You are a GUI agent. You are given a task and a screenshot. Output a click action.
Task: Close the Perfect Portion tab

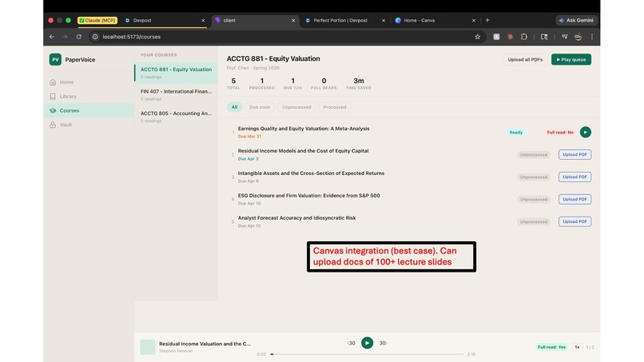pos(384,20)
